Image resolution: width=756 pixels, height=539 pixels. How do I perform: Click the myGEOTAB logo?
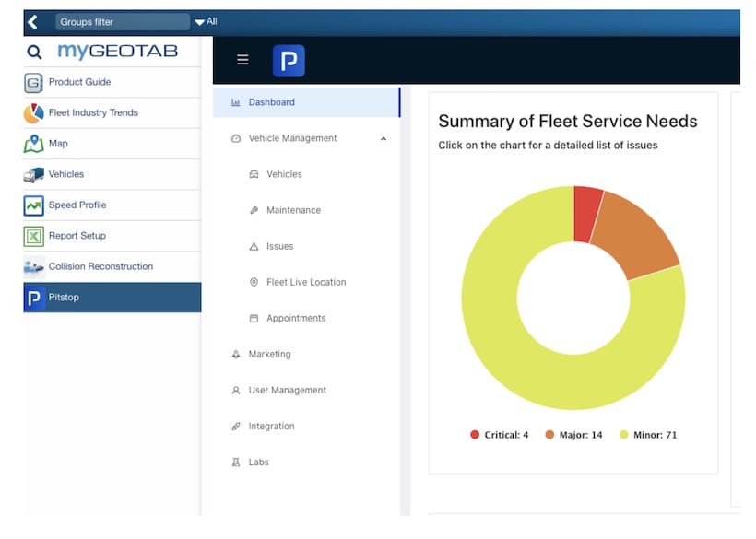point(118,51)
